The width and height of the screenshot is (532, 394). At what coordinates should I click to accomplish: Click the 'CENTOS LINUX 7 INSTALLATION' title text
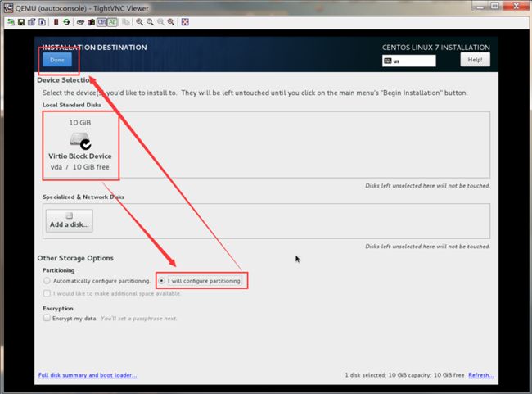[436, 48]
